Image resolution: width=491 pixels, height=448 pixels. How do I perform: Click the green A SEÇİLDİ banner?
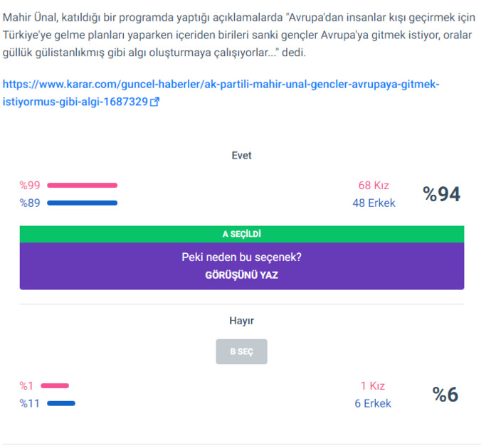point(242,234)
